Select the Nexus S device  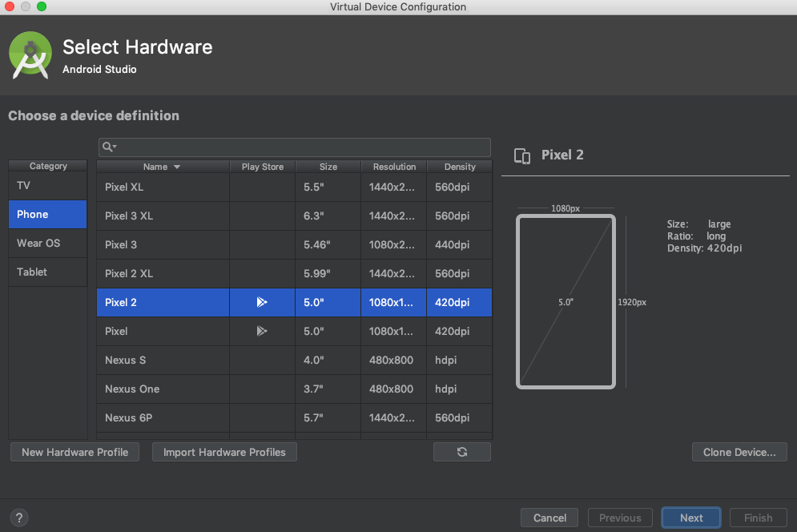[x=294, y=360]
